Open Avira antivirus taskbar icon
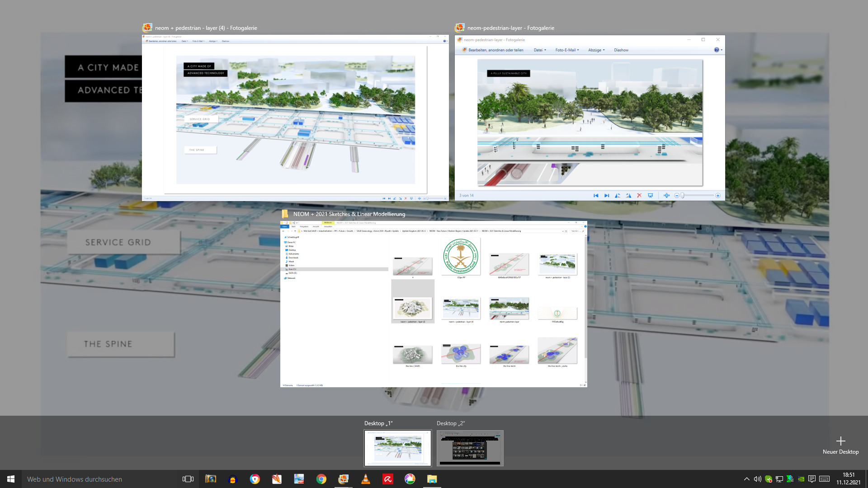Viewport: 868px width, 488px height. point(388,479)
